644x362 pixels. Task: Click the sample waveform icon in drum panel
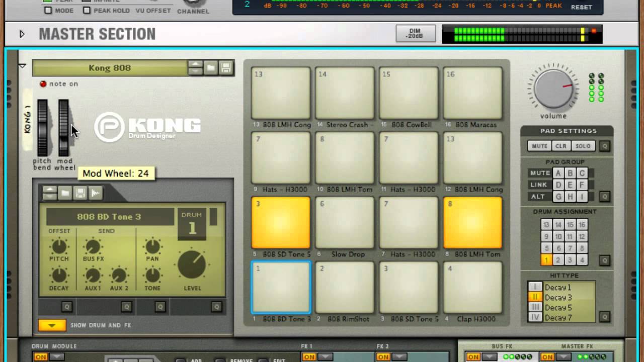[x=95, y=193]
